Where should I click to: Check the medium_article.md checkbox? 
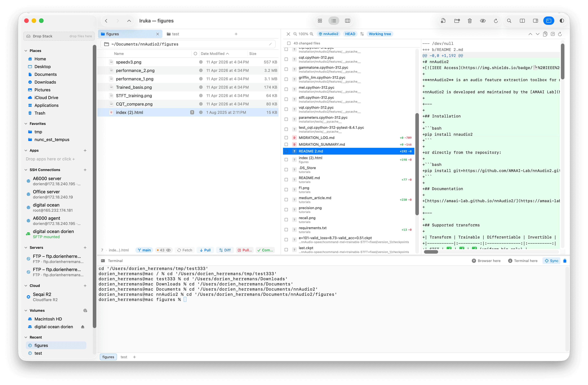(x=286, y=200)
